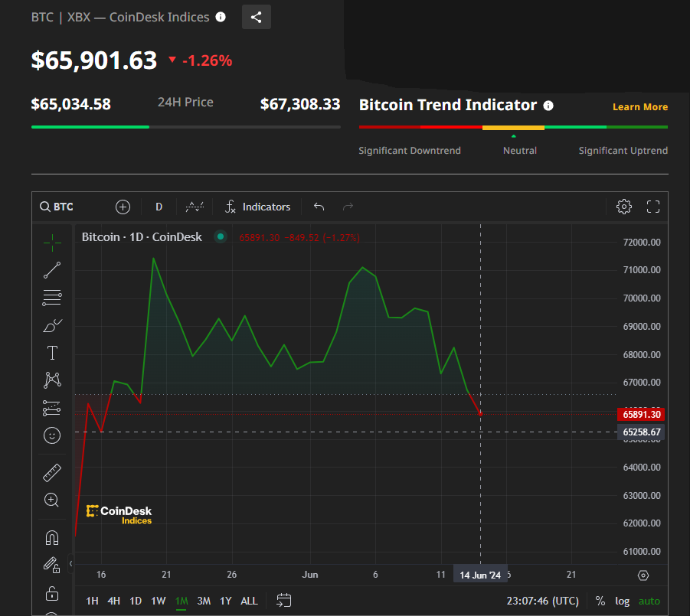Viewport: 690px width, 616px height.
Task: Click the $67,308.33 24H high price
Action: [300, 104]
